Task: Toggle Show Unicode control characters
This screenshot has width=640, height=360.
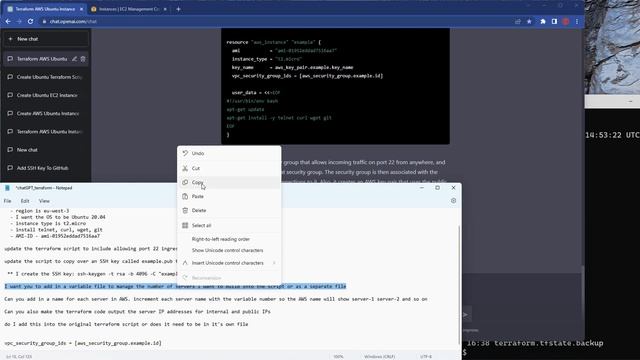Action: pos(229,250)
